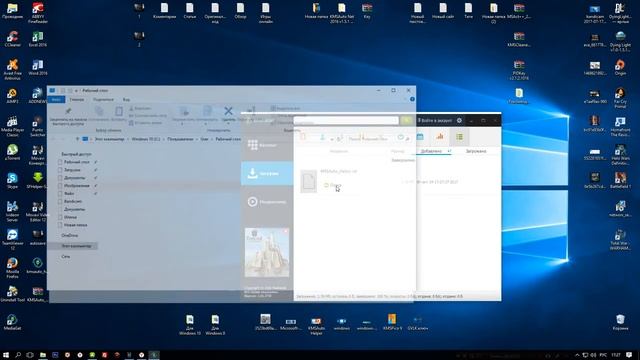Click the green search button in MediaGet
The height and width of the screenshot is (360, 640).
pos(406,120)
